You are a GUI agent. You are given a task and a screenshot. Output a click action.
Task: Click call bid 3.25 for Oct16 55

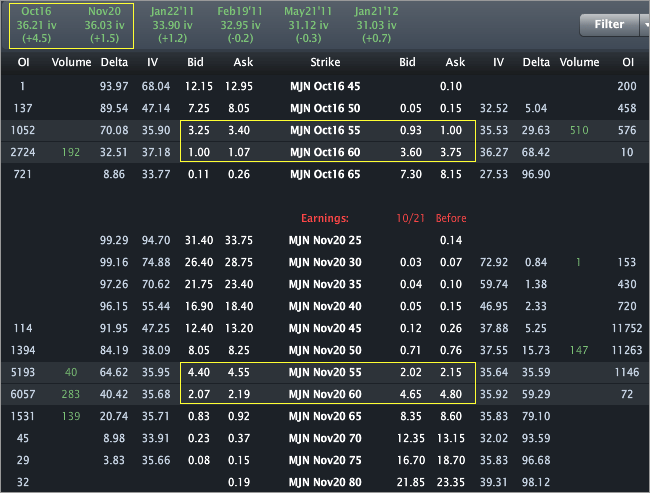point(199,130)
